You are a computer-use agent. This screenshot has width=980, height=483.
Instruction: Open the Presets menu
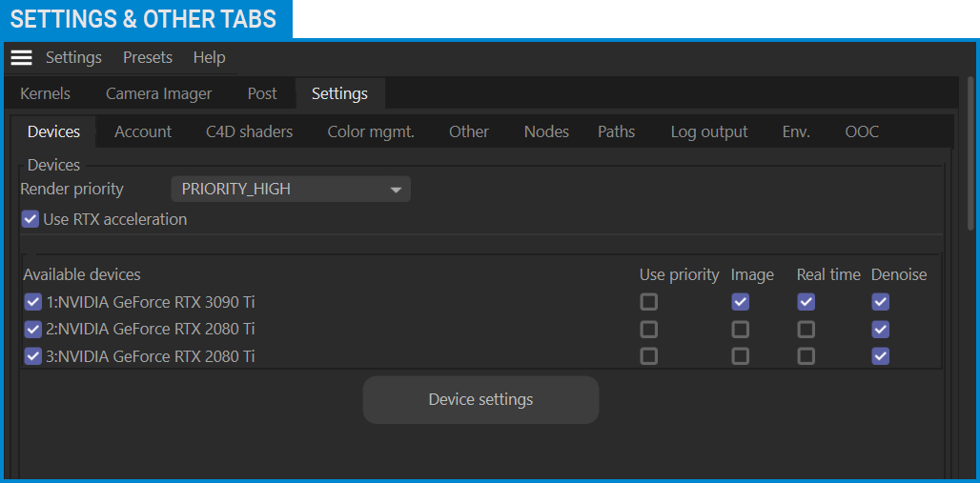coord(148,57)
